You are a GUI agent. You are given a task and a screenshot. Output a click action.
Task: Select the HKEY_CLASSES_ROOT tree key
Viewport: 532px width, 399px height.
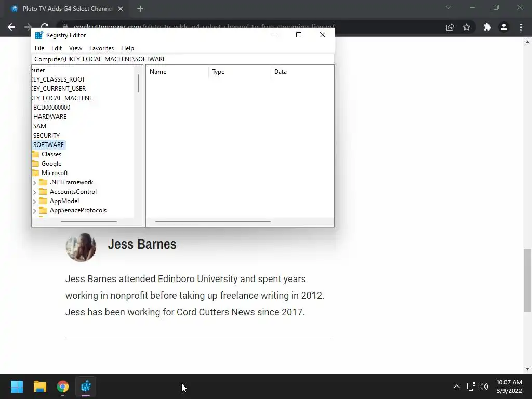tap(58, 79)
